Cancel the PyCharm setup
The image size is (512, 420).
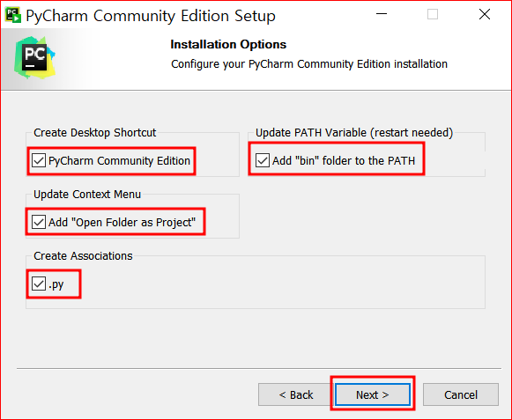(461, 394)
